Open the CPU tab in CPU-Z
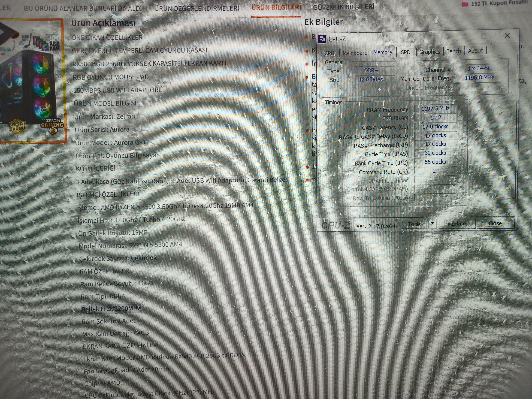Viewport: 532px width, 399px height. [329, 53]
